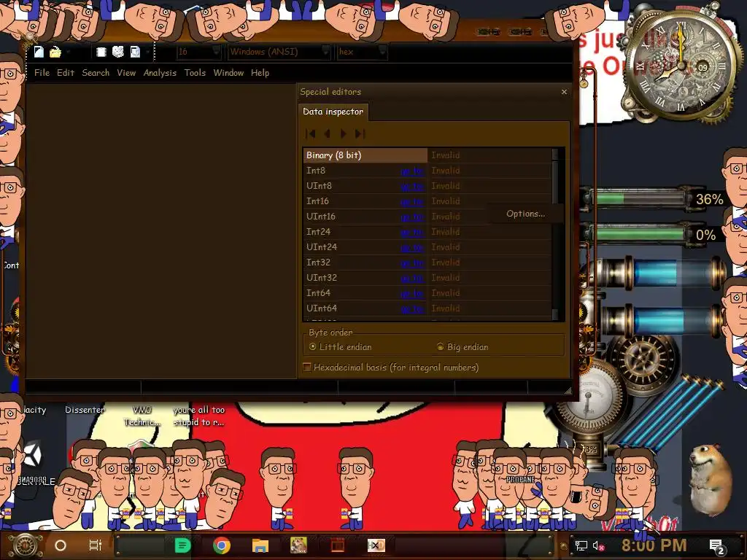Open the Windows Start steampunk button
Viewport: 747px width, 560px height.
[x=26, y=545]
